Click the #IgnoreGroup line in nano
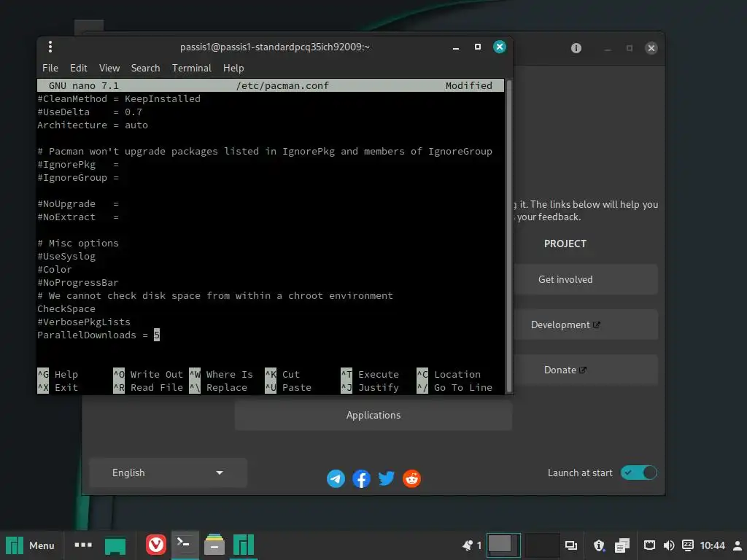This screenshot has height=560, width=747. [78, 178]
